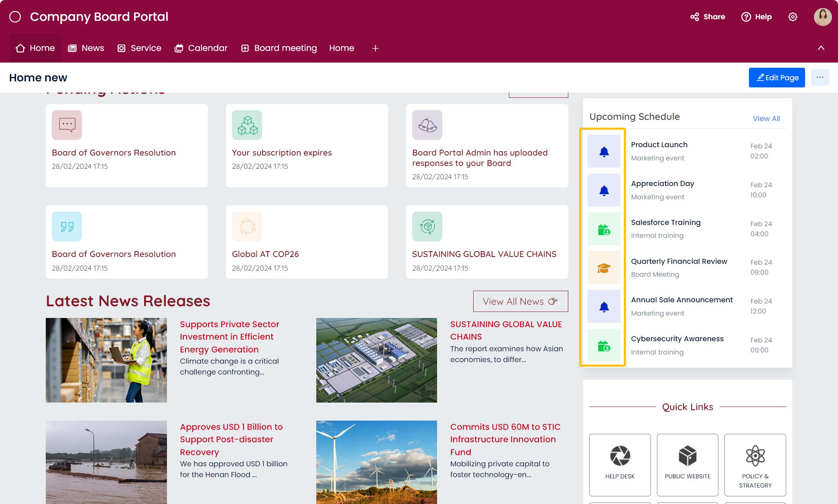Open aerial industrial site news thumbnail
The height and width of the screenshot is (504, 838).
[x=376, y=360]
